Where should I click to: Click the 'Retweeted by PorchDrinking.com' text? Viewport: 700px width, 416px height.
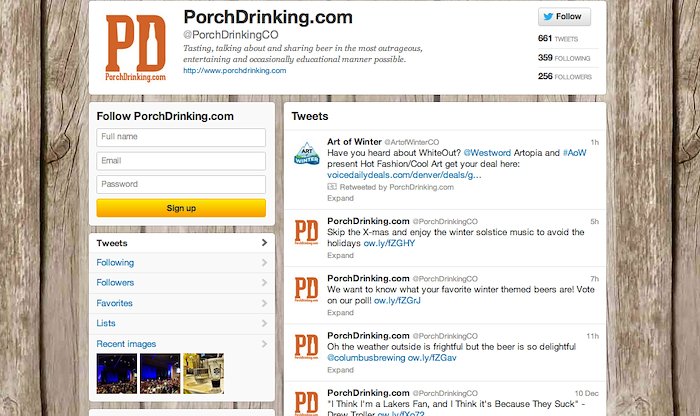click(396, 187)
